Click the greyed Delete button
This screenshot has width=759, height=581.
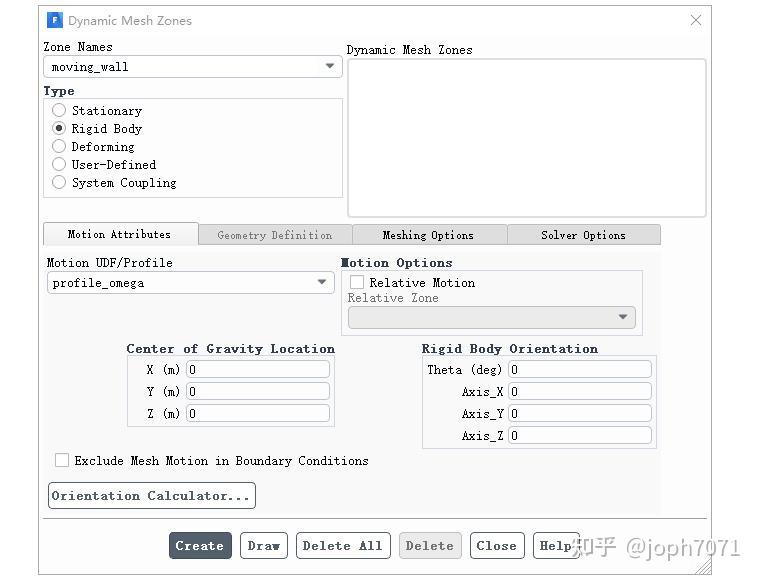(x=430, y=546)
